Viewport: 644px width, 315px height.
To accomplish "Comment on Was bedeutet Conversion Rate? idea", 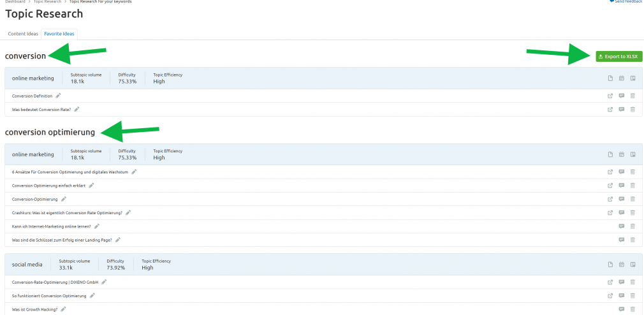I will [x=622, y=109].
